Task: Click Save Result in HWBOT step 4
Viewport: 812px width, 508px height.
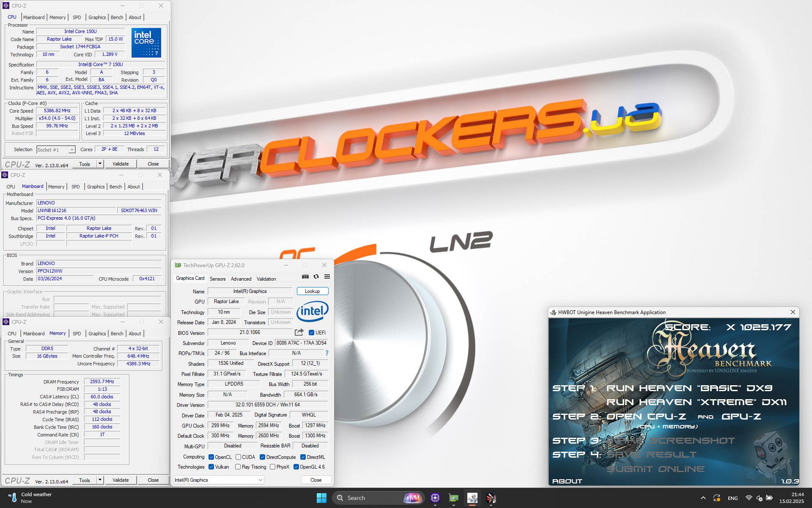Action: 651,454
